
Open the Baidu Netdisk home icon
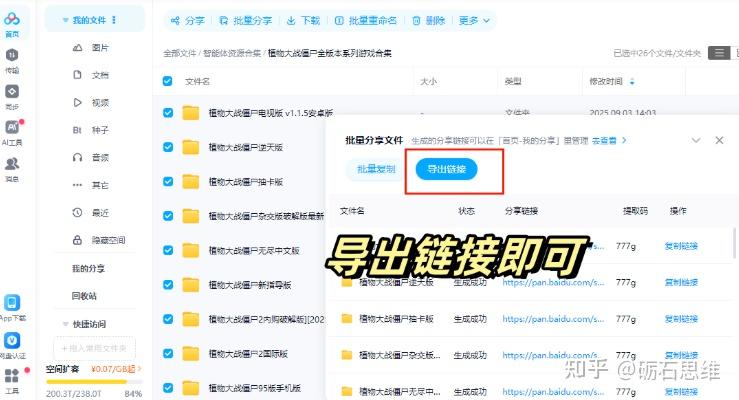[x=12, y=23]
